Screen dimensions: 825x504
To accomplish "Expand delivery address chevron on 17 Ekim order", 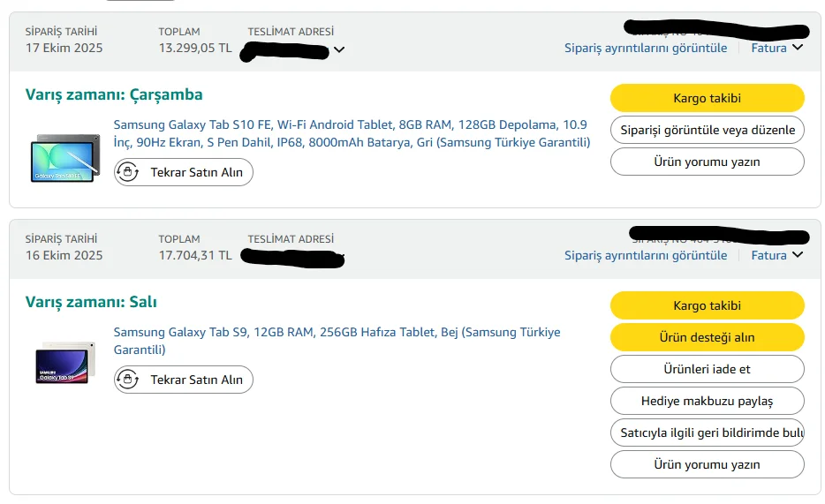I will coord(339,50).
